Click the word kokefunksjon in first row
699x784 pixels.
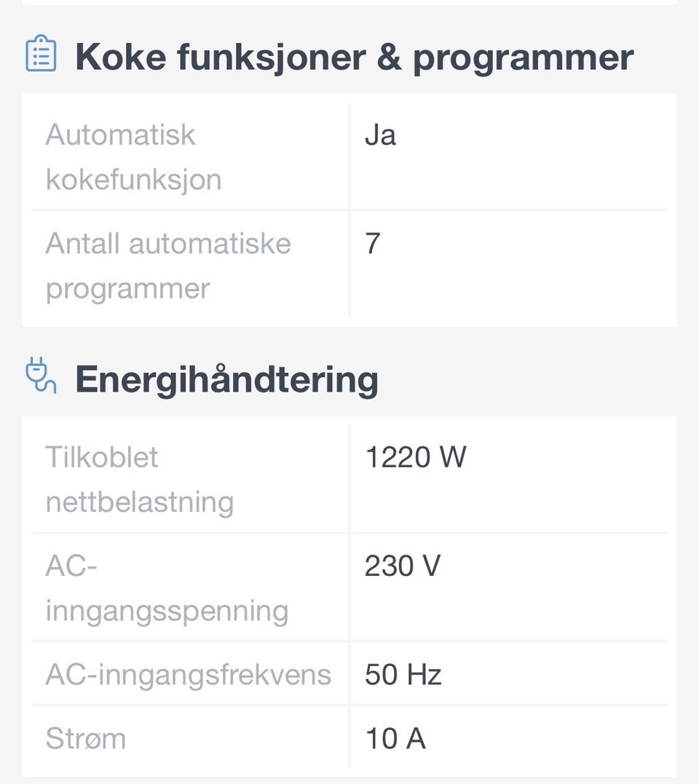pyautogui.click(x=133, y=179)
